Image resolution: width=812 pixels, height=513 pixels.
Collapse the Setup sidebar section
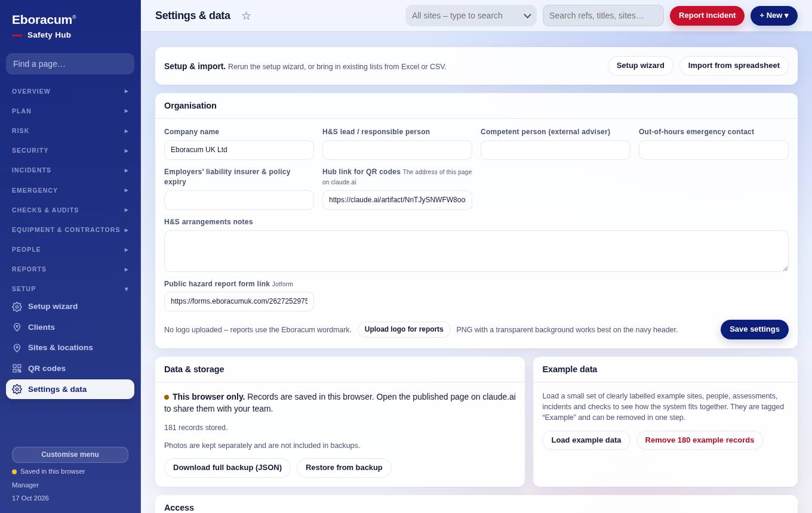pos(70,289)
